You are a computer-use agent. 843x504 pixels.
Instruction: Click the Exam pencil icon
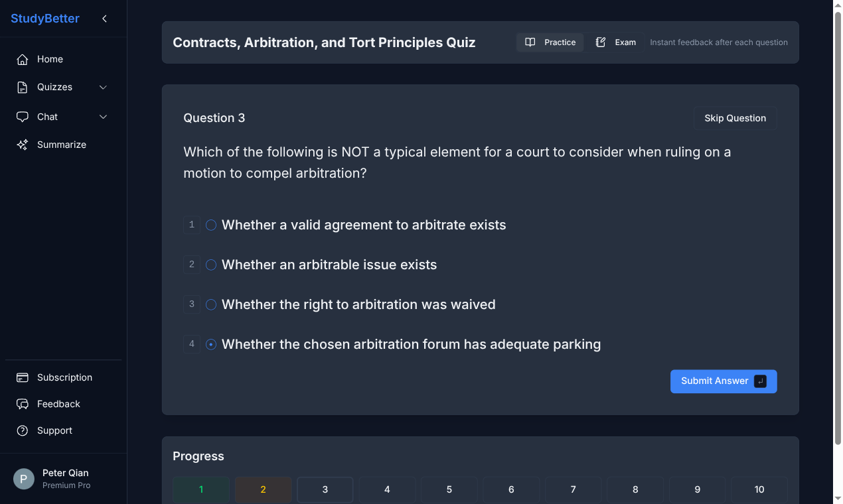601,42
